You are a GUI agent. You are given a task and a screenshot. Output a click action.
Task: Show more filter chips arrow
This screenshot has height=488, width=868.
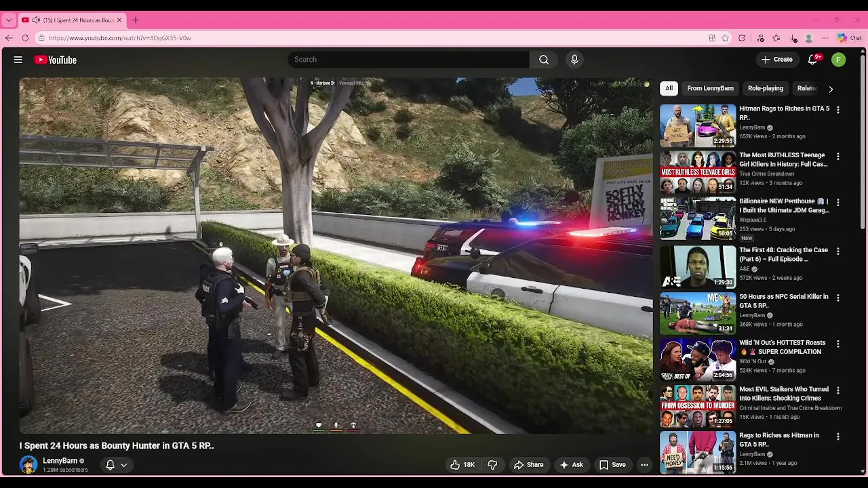[x=831, y=89]
